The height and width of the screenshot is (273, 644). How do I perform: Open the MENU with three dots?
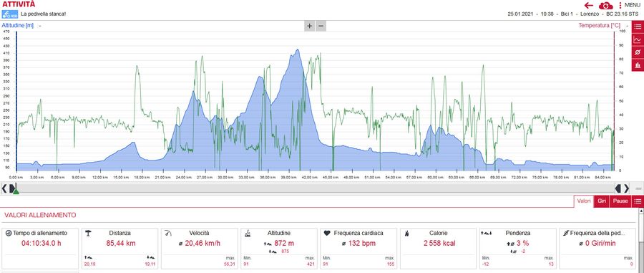click(x=630, y=5)
